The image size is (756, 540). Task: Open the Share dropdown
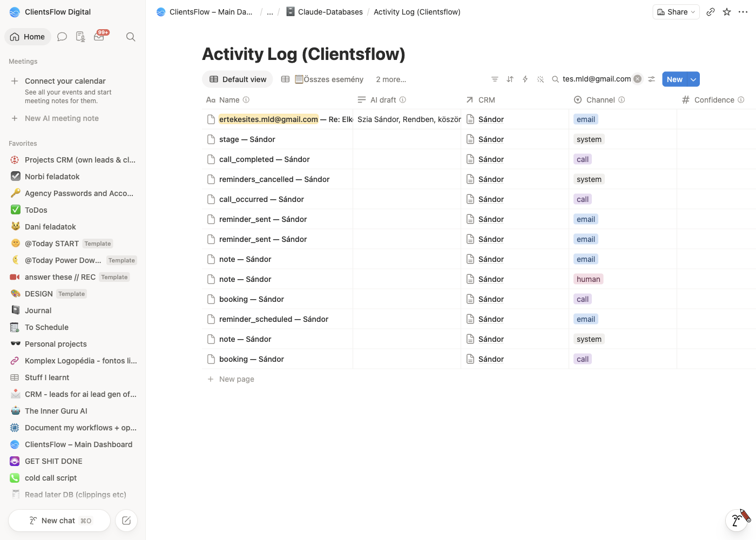coord(676,12)
